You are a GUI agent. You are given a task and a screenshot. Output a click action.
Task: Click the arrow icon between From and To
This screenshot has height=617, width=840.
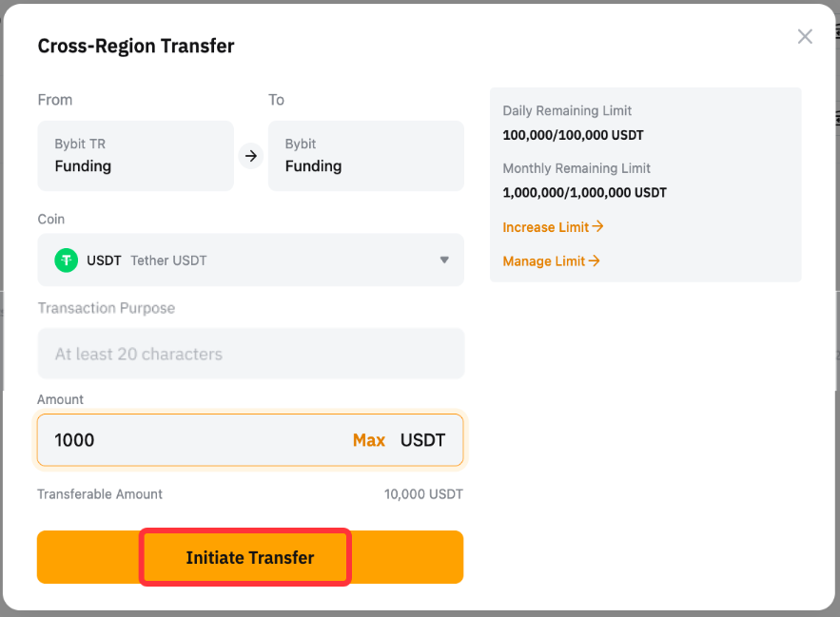(x=251, y=156)
